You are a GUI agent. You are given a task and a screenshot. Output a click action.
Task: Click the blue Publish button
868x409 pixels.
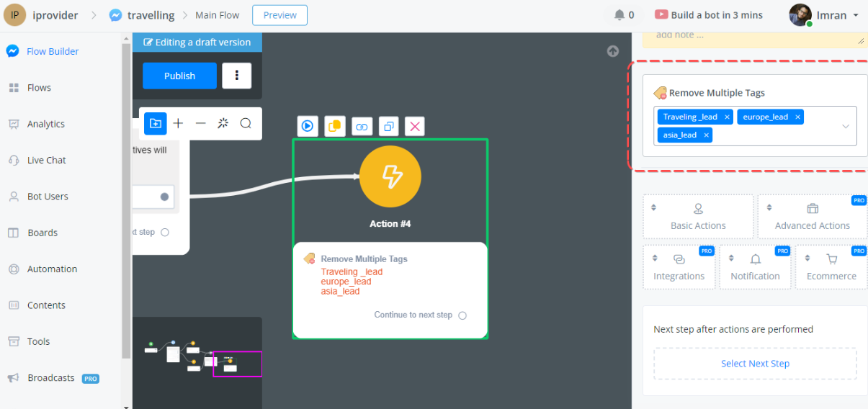pyautogui.click(x=179, y=76)
